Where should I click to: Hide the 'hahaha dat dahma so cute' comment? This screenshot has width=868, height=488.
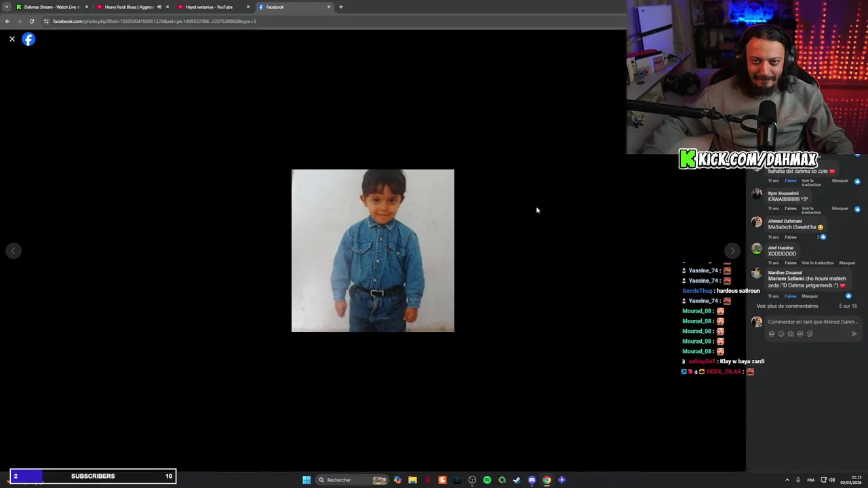[x=840, y=181]
